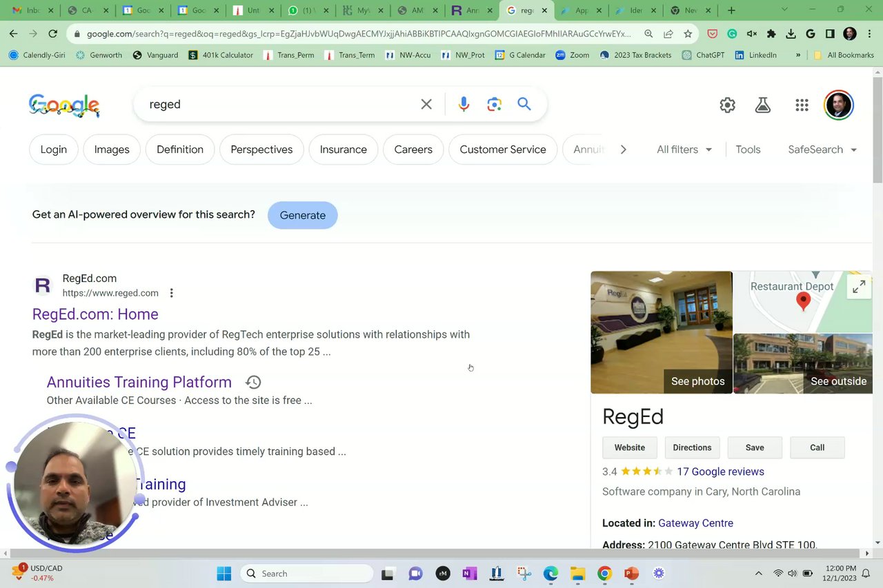
Task: Click the Call button for RegEd
Action: (x=817, y=447)
